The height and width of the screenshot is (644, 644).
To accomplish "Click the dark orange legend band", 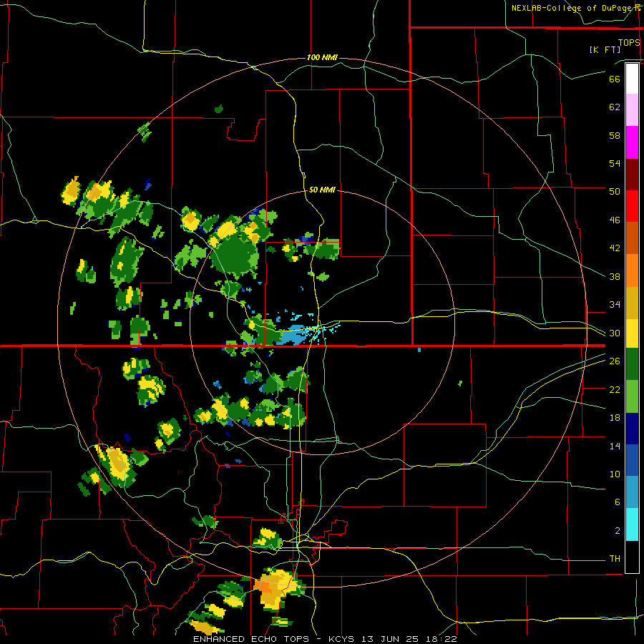I will pyautogui.click(x=632, y=238).
